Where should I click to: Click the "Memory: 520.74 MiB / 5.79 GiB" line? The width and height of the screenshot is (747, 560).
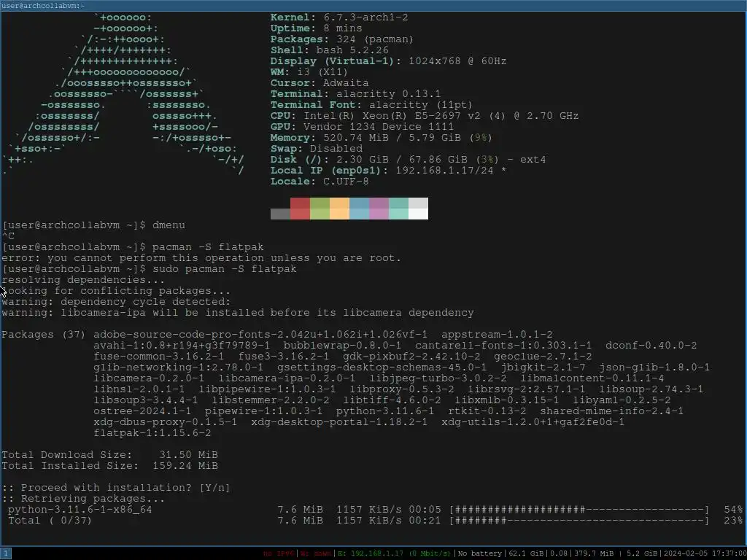[x=381, y=138]
